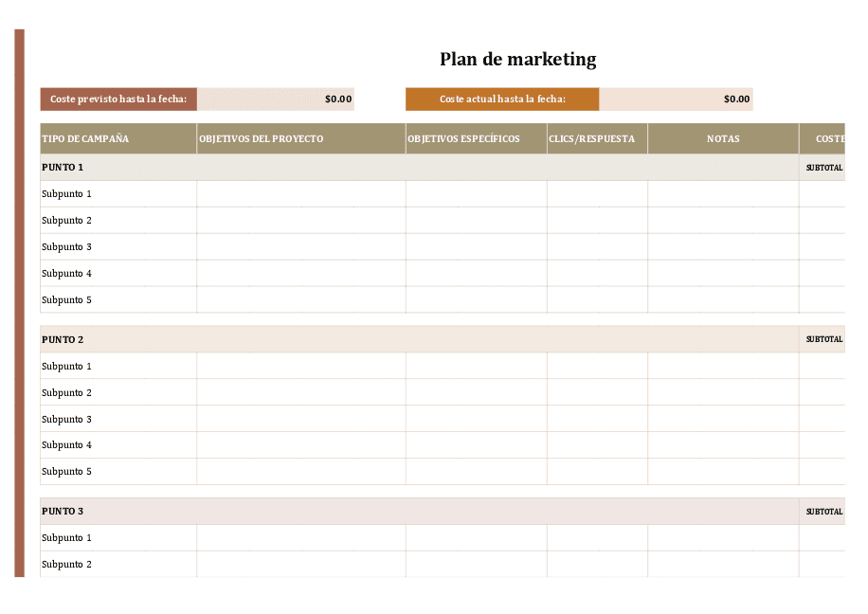Click the Coste previsto hasta la fecha label
Screen dimensions: 868x614
tap(118, 99)
